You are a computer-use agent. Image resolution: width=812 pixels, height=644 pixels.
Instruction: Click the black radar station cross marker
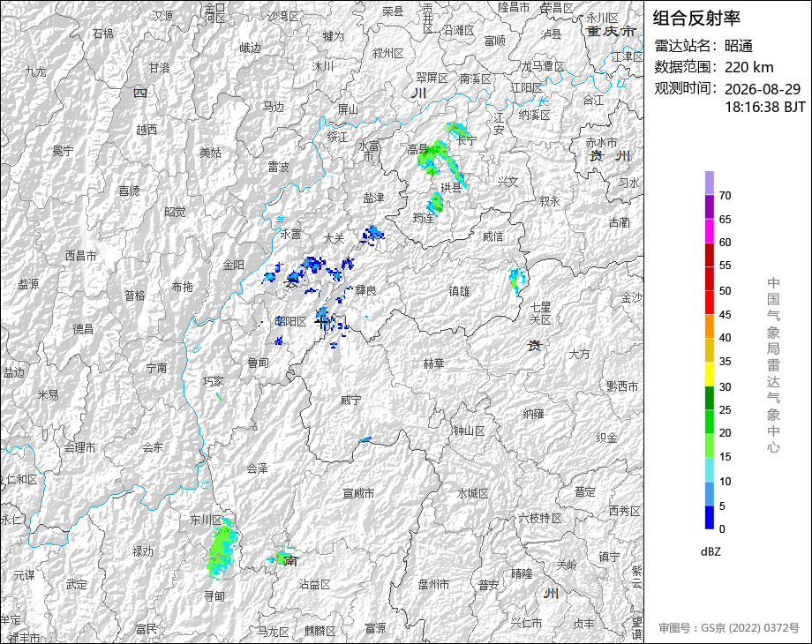321,322
